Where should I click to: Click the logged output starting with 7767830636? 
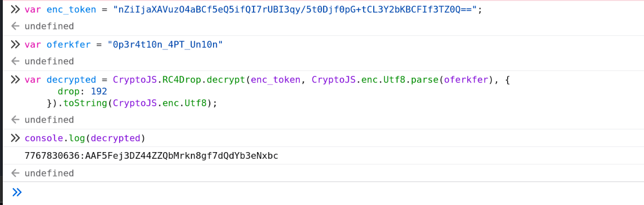click(x=152, y=156)
